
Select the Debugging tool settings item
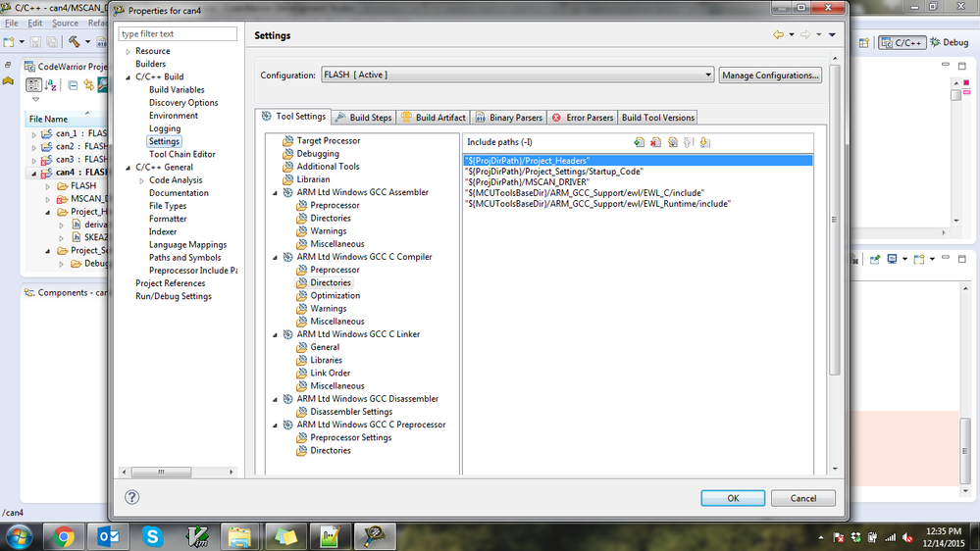pos(318,154)
